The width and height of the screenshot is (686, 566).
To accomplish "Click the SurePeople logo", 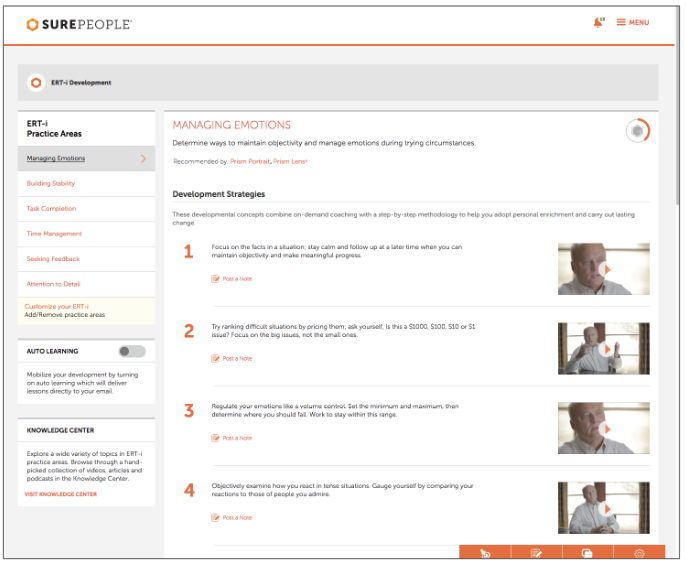I will [79, 24].
